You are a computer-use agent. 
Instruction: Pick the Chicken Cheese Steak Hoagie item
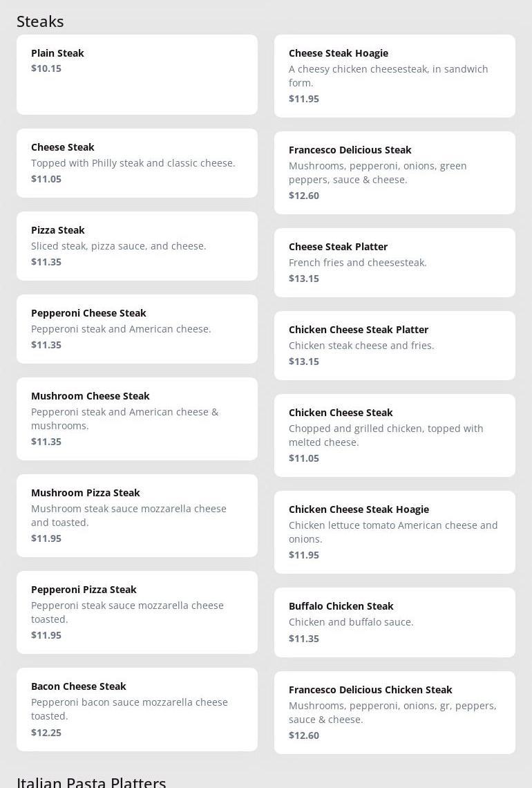tap(395, 532)
